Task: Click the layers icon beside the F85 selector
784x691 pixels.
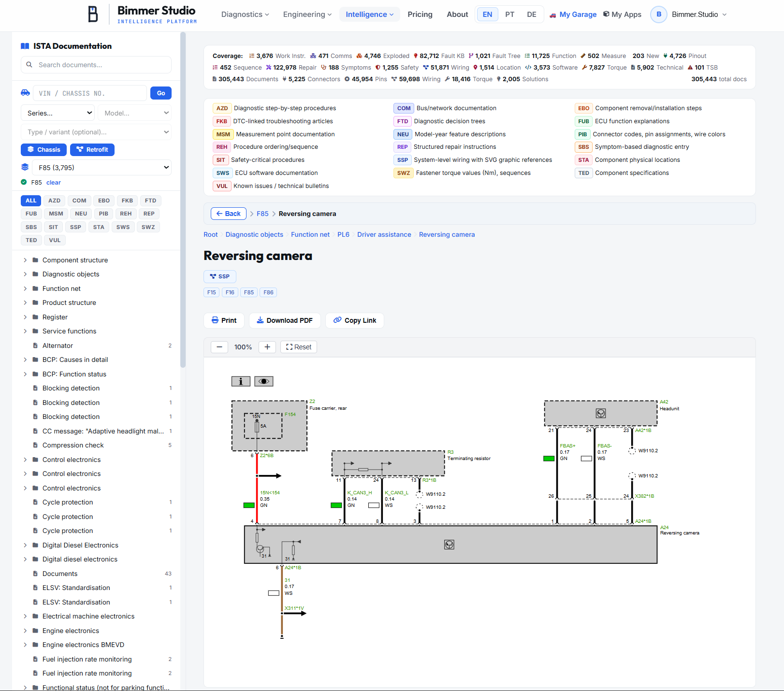Action: [x=25, y=167]
